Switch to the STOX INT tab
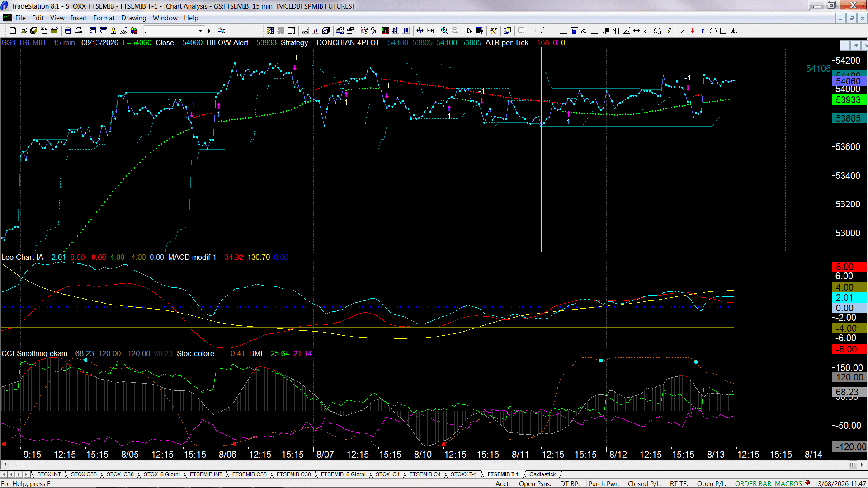 pyautogui.click(x=49, y=474)
